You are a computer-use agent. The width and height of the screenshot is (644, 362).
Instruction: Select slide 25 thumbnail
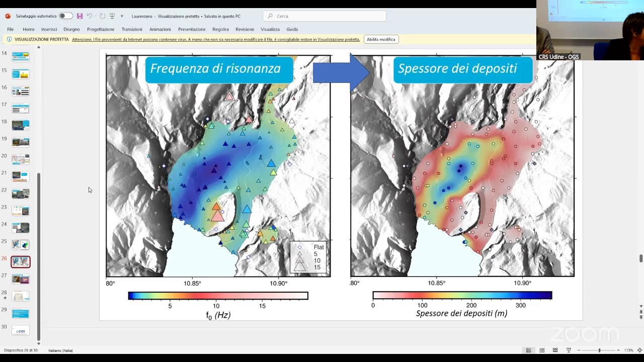[21, 245]
